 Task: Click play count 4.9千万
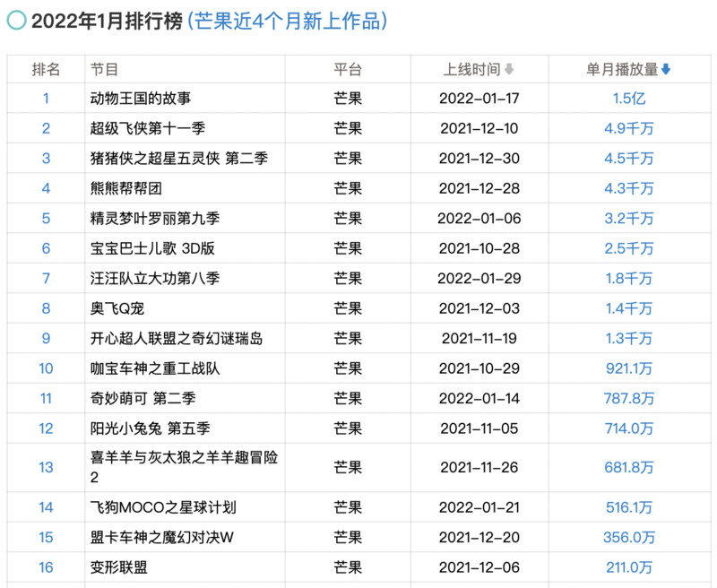(629, 128)
